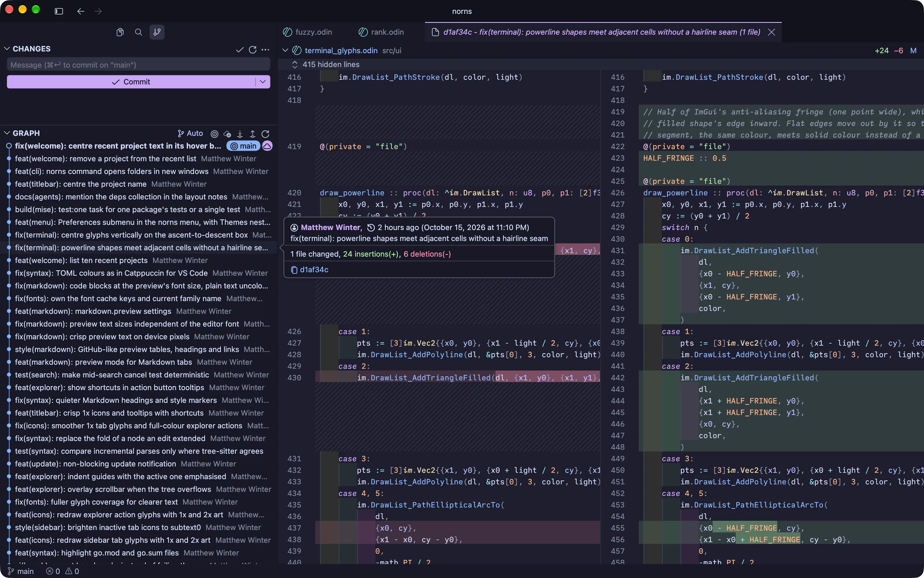Select commit fix(syntax): TOML colours as in Catppuccin
Viewport: 924px width, 578px height.
[x=139, y=273]
